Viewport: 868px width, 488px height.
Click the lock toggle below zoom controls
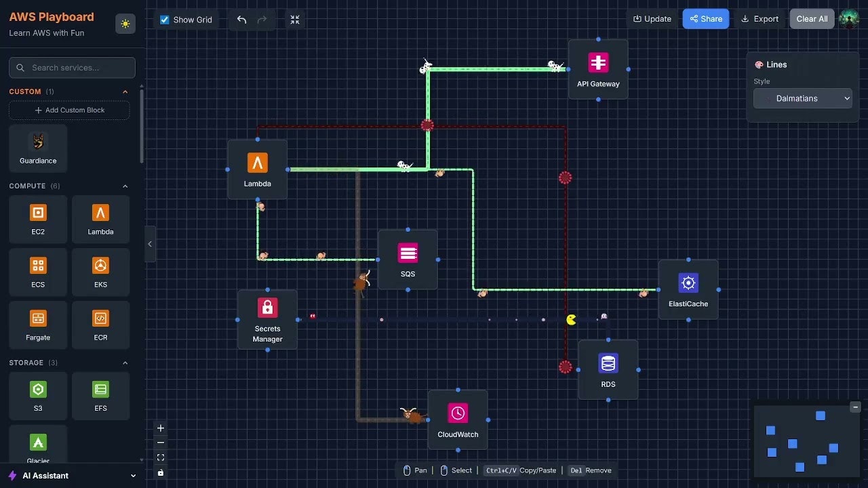[160, 472]
